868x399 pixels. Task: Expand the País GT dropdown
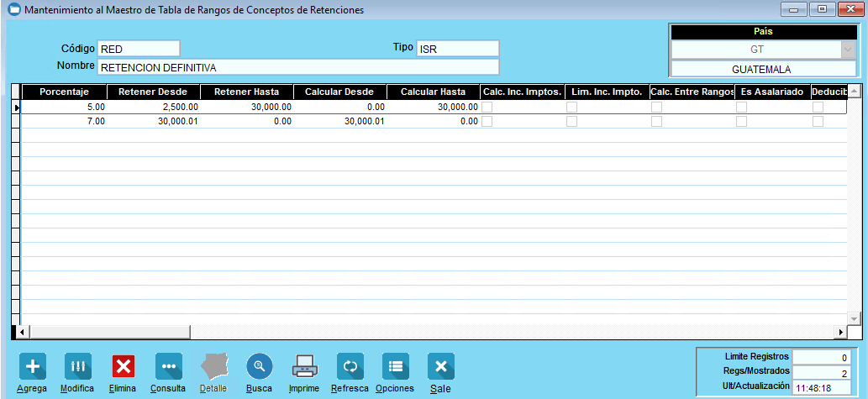coord(847,50)
